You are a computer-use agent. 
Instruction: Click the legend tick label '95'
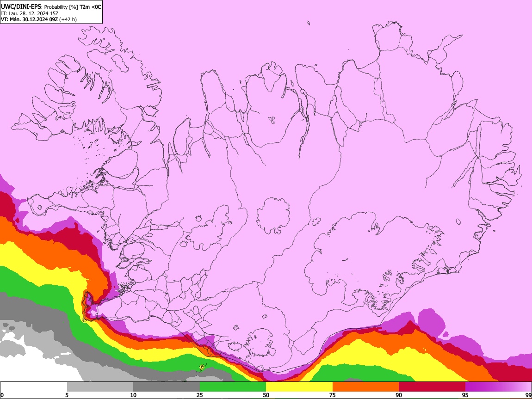465,395
